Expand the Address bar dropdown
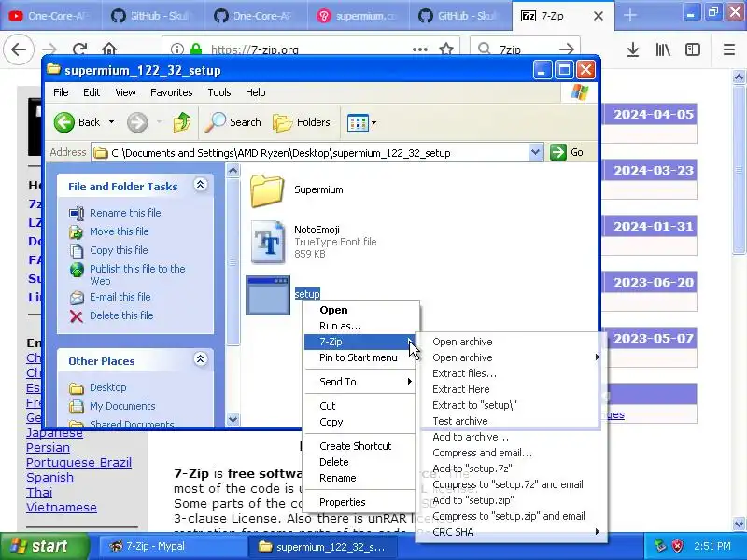Image resolution: width=747 pixels, height=560 pixels. (x=535, y=152)
